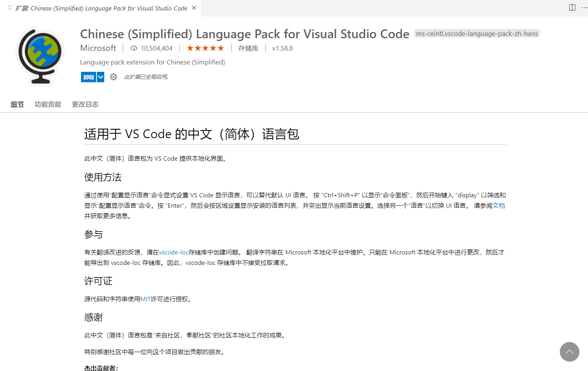This screenshot has width=588, height=371.
Task: Click the 参与 heading
Action: click(x=93, y=234)
